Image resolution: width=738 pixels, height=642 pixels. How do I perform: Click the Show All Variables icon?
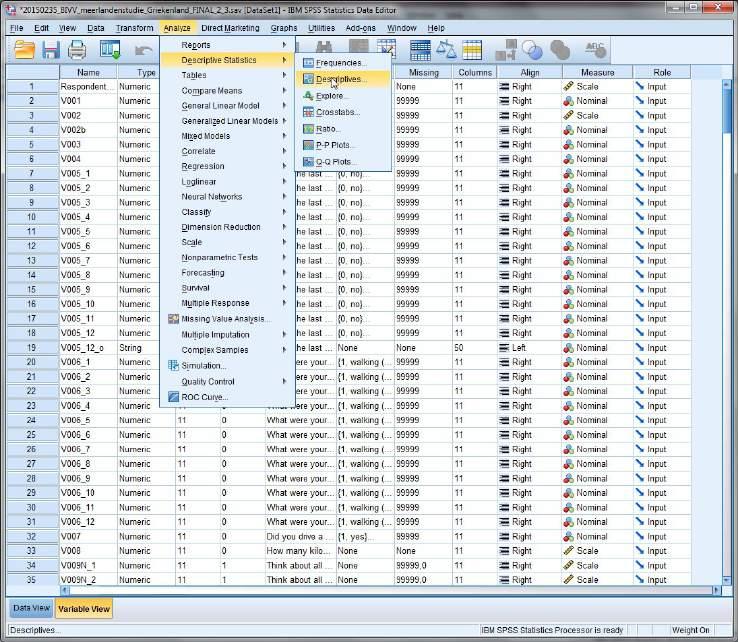(560, 49)
